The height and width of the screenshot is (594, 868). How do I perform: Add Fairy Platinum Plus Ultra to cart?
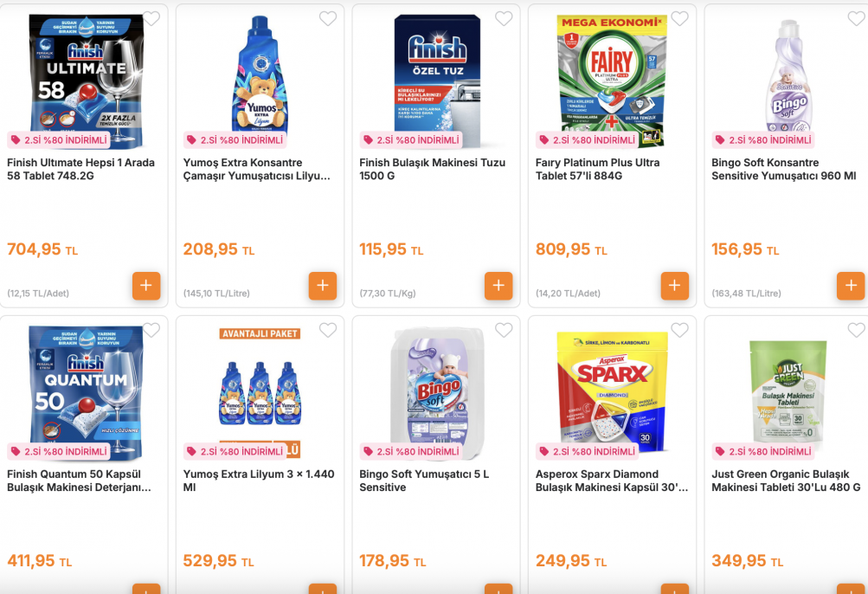click(x=674, y=286)
